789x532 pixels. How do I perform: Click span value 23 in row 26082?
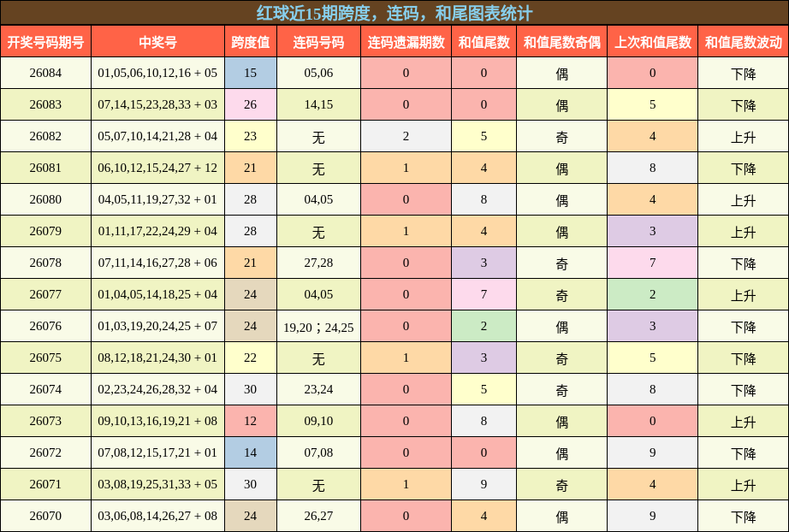[251, 136]
